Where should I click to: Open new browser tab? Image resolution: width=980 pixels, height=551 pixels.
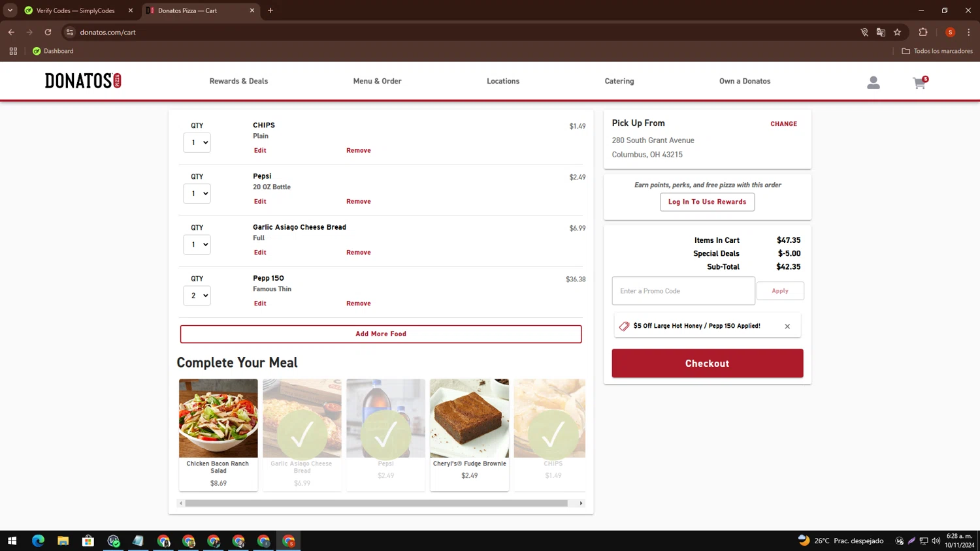(x=270, y=10)
